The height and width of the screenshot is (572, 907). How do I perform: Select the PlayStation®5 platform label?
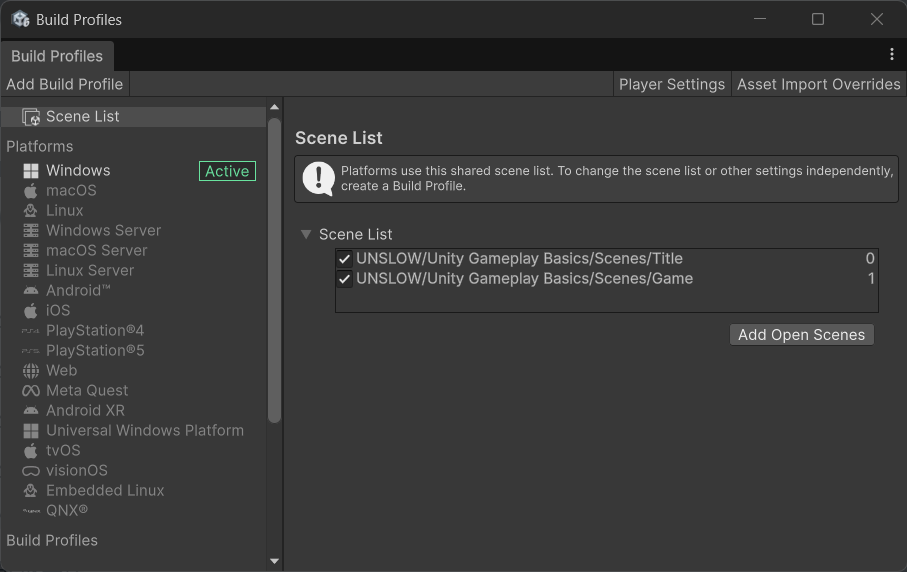click(x=95, y=350)
